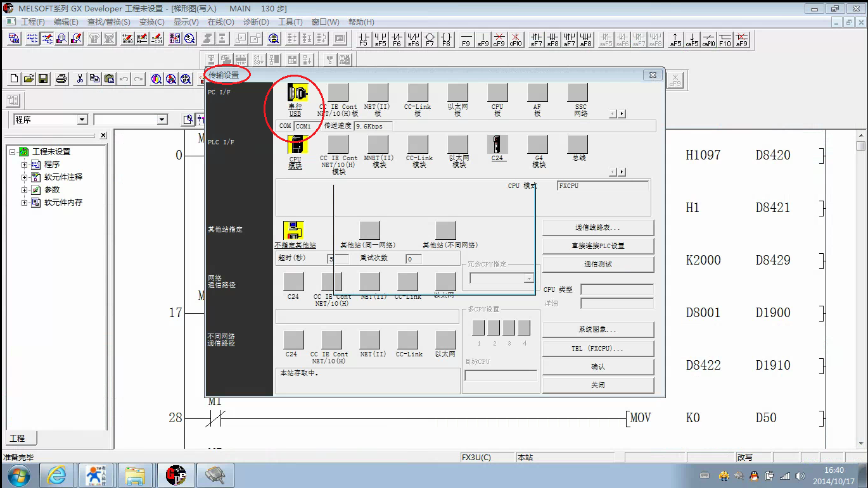Expand 软元件注释 tree node
Viewport: 868px width, 488px height.
click(25, 177)
